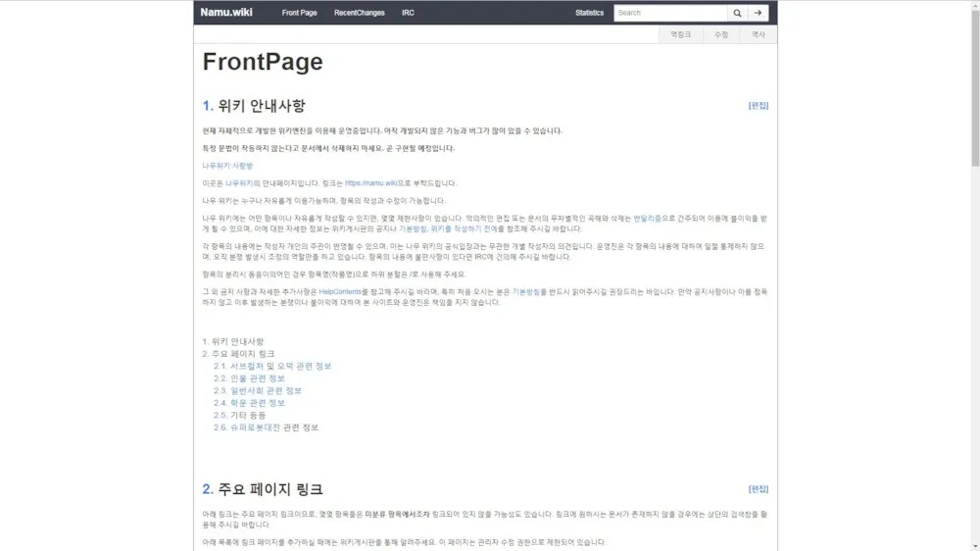Image resolution: width=980 pixels, height=551 pixels.
Task: Open the 나무위키:사랑방 link
Action: [227, 166]
